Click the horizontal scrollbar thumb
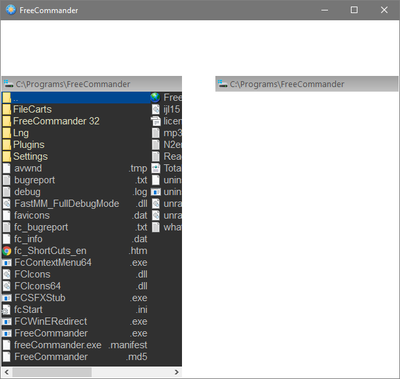This screenshot has height=379, width=400. [52, 372]
